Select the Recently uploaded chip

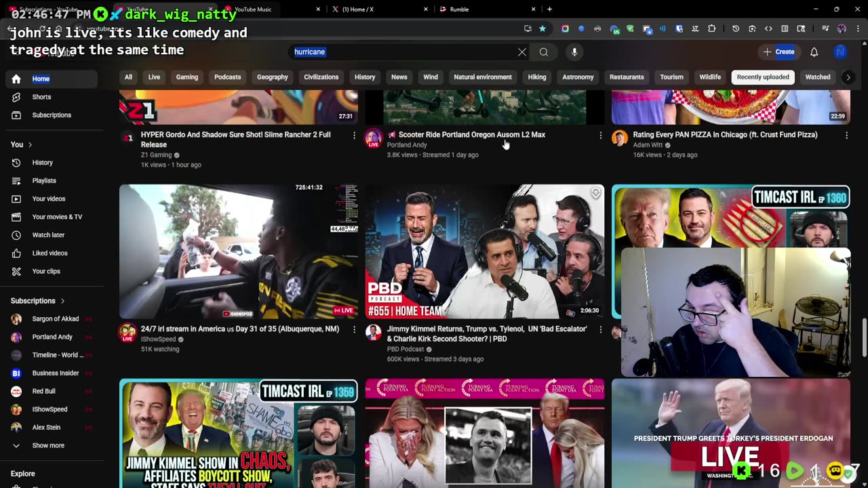pyautogui.click(x=763, y=77)
